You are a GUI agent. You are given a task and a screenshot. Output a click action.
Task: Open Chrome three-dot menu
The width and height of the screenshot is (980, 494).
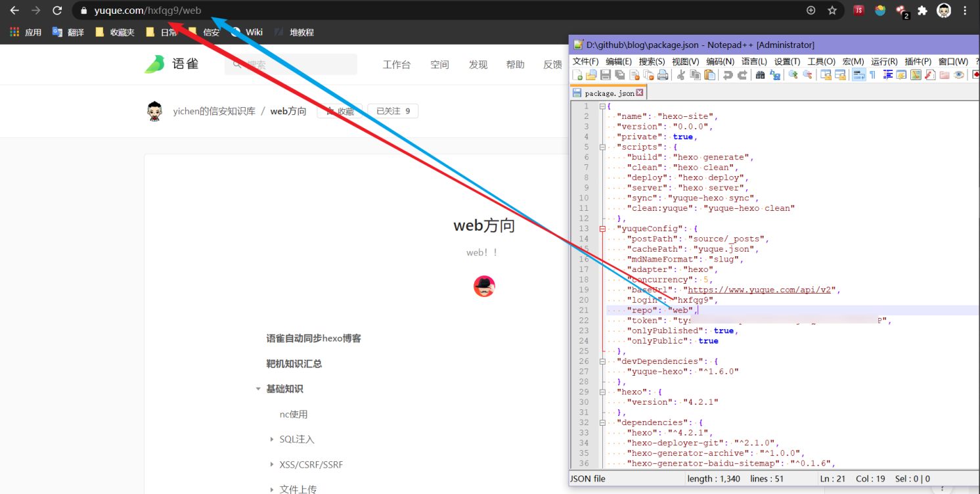[x=965, y=11]
